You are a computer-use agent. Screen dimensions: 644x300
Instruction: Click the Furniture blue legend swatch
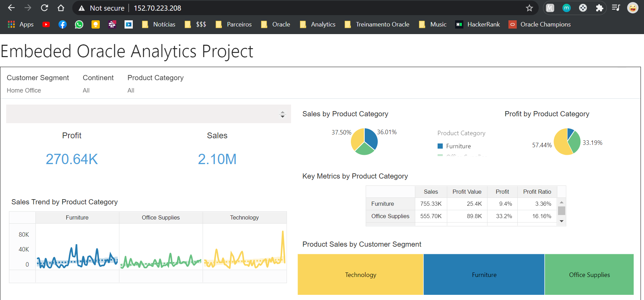click(x=440, y=146)
